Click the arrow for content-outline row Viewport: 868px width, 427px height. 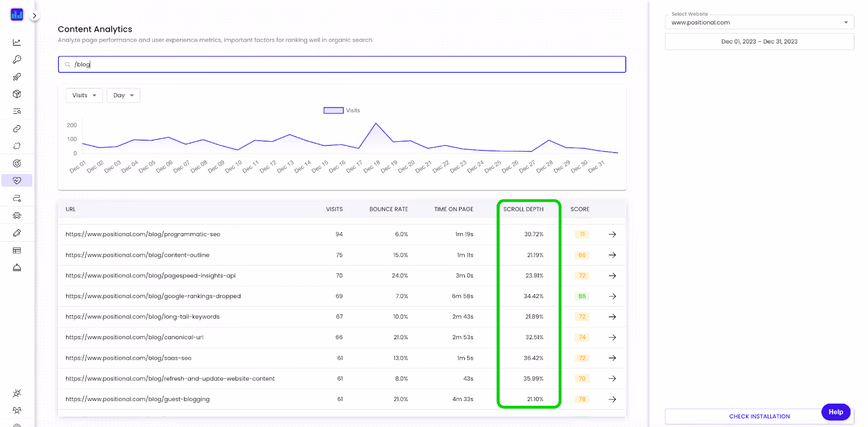[612, 255]
